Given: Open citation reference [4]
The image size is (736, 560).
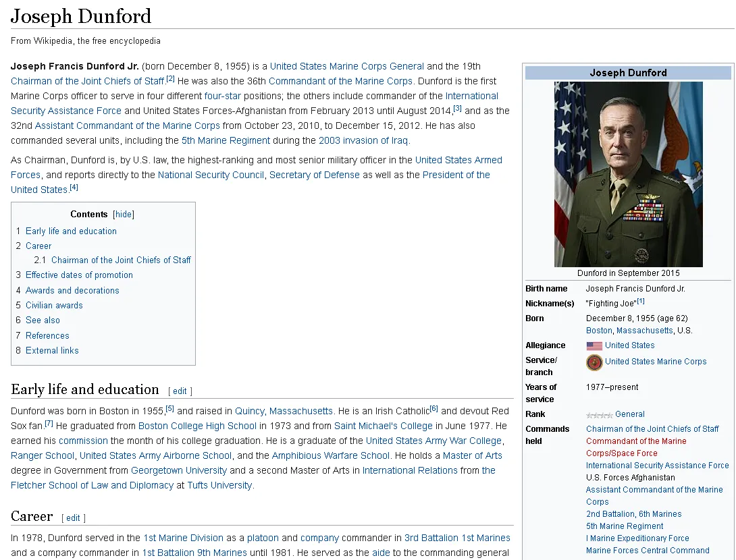Looking at the screenshot, I should point(74,188).
